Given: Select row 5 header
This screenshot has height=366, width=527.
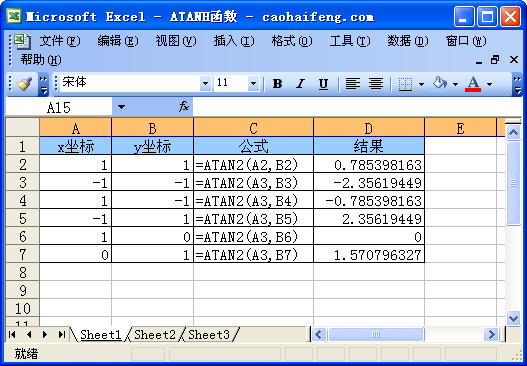Looking at the screenshot, I should (x=23, y=219).
